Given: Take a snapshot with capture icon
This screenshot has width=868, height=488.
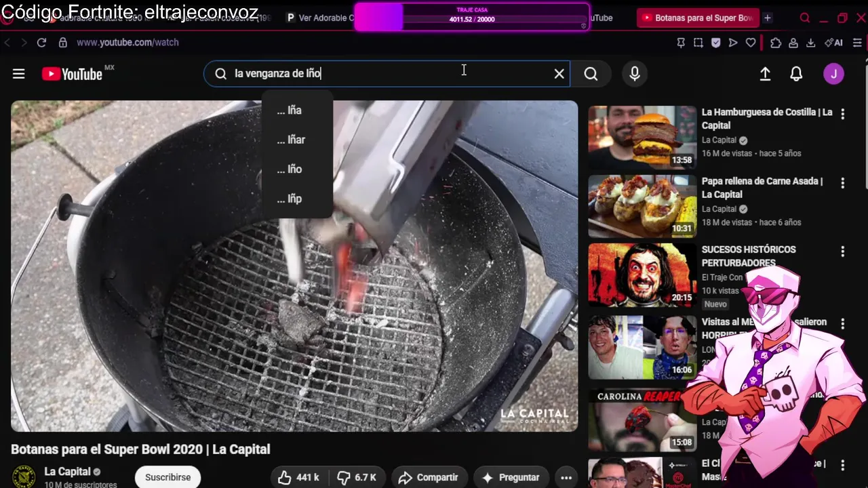Looking at the screenshot, I should coord(698,42).
